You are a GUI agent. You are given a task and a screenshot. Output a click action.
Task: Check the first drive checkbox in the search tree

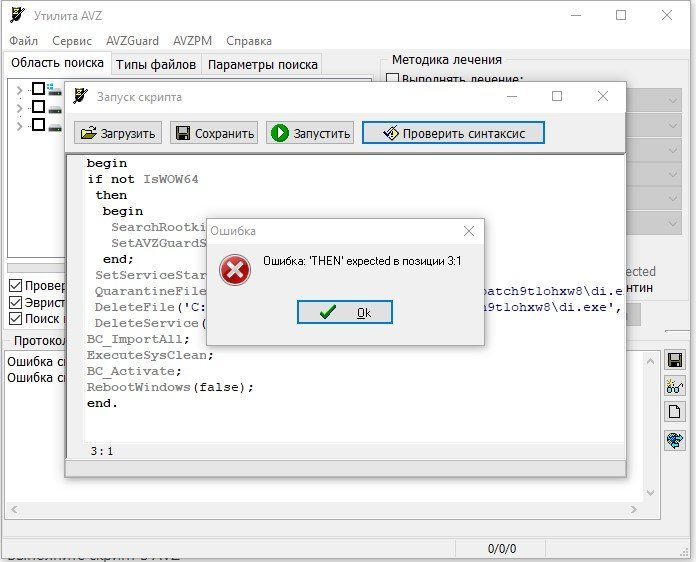(x=39, y=88)
